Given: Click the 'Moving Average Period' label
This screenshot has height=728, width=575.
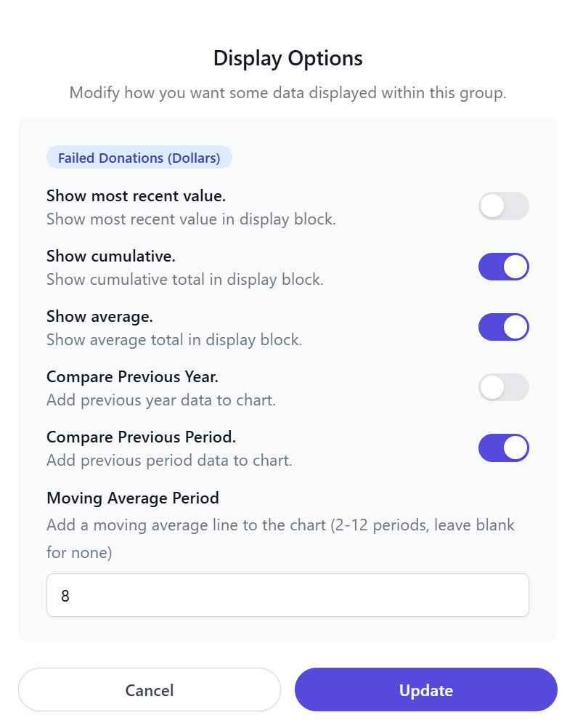Looking at the screenshot, I should 133,498.
